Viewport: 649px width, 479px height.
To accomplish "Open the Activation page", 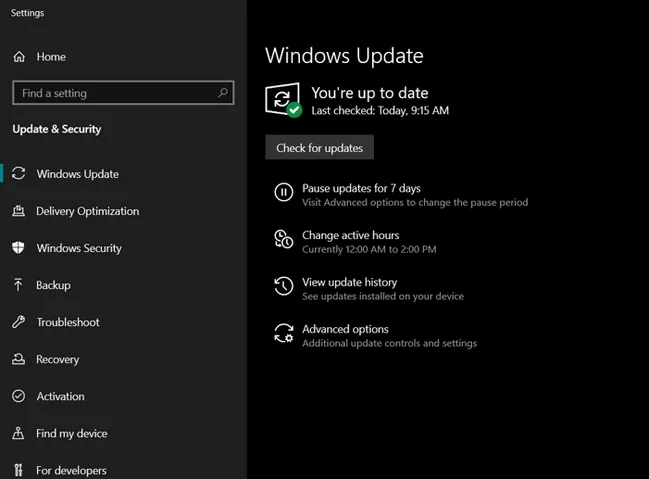I will (x=60, y=396).
